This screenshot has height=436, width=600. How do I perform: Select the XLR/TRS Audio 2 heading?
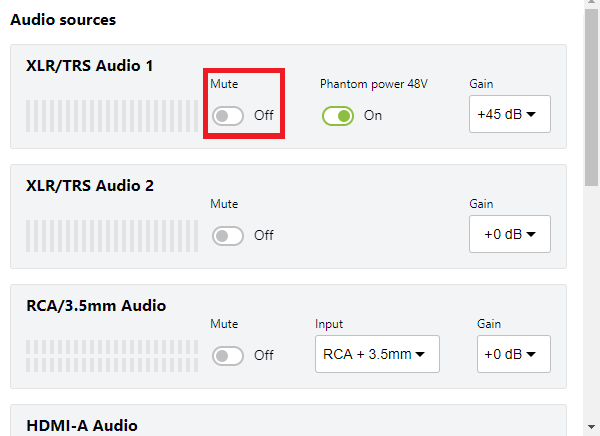coord(90,186)
